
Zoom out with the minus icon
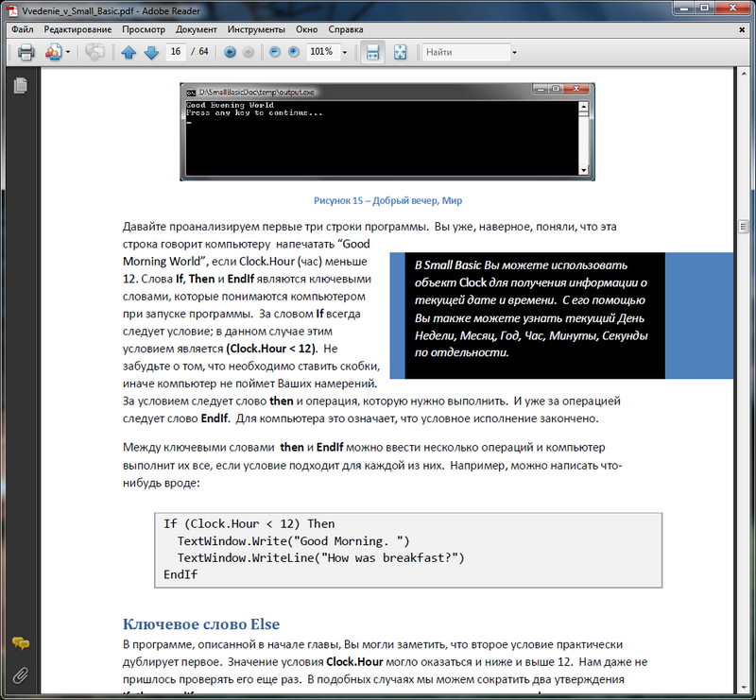275,52
